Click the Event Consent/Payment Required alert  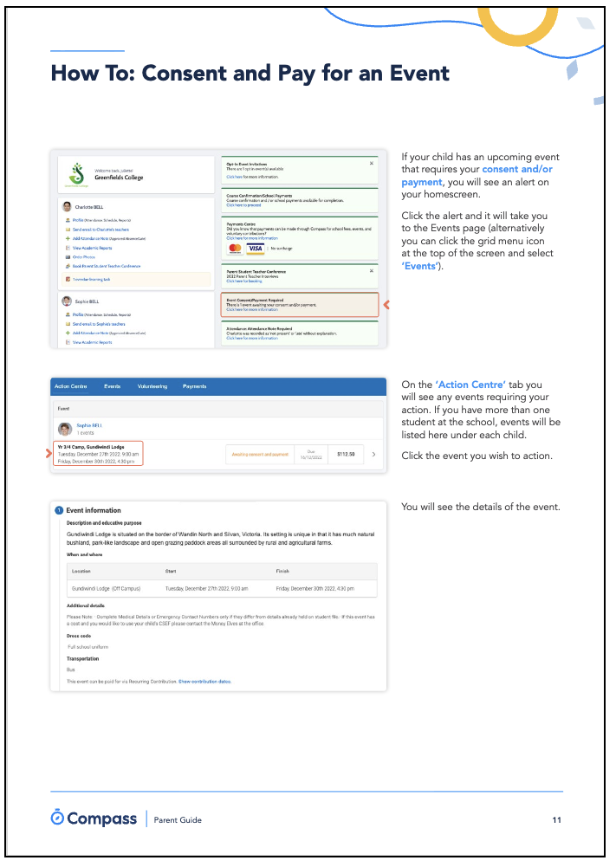click(x=300, y=305)
